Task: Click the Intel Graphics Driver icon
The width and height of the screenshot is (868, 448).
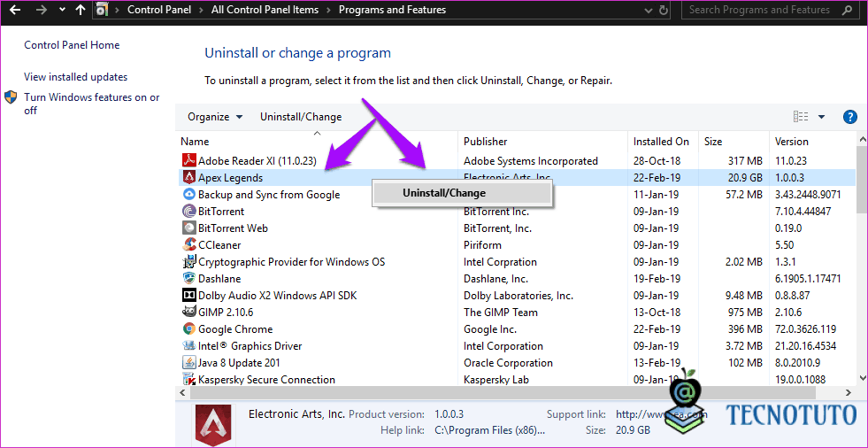Action: tap(189, 345)
